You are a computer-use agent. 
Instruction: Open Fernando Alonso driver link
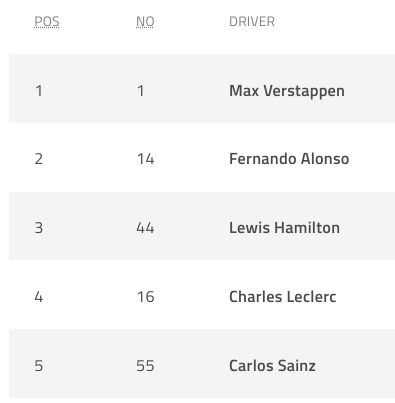(x=289, y=159)
